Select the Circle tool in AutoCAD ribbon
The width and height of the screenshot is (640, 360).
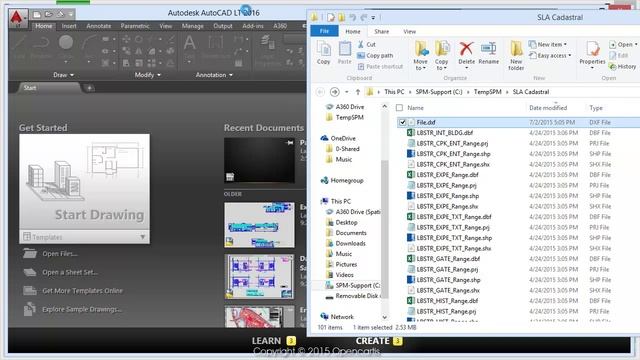tap(66, 42)
